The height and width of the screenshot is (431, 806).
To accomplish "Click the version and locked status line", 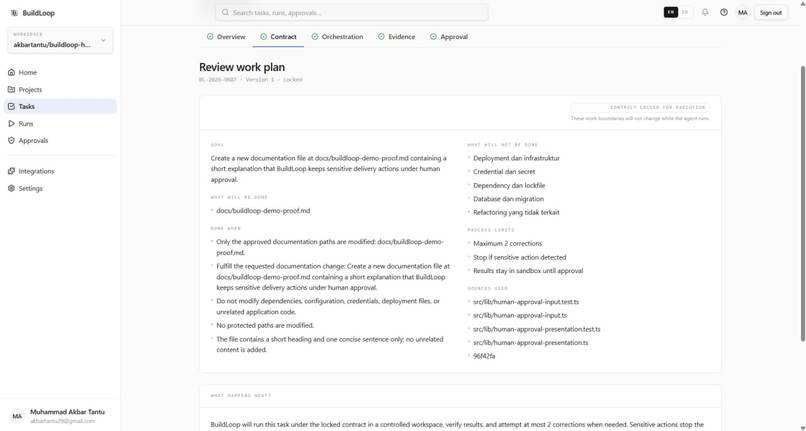I will [x=251, y=80].
